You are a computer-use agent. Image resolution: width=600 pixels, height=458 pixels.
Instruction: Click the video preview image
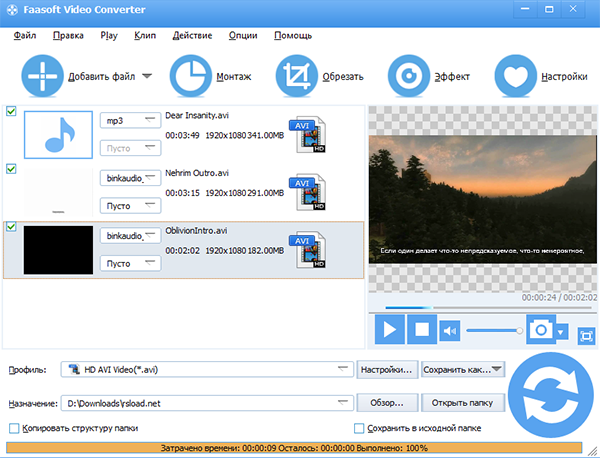(x=483, y=199)
